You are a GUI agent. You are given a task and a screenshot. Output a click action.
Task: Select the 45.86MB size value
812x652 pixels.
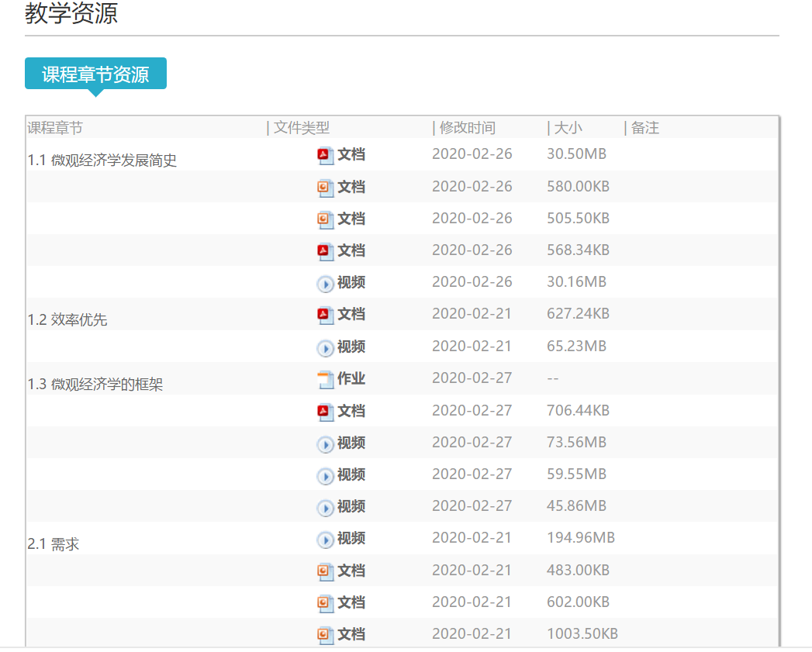coord(576,506)
